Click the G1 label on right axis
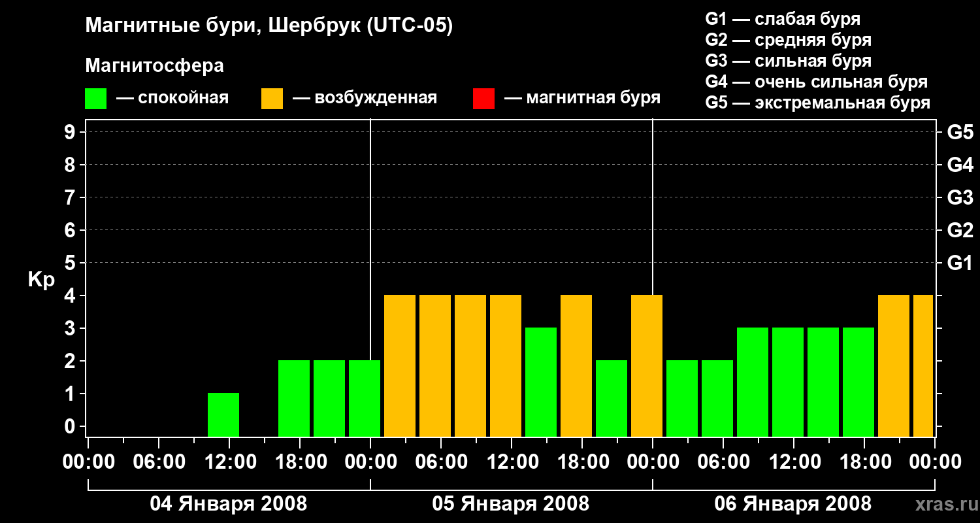The height and width of the screenshot is (523, 980). click(x=960, y=263)
